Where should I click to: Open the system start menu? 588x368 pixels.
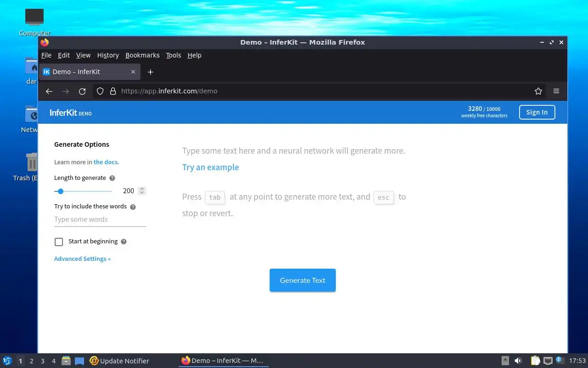[7, 361]
